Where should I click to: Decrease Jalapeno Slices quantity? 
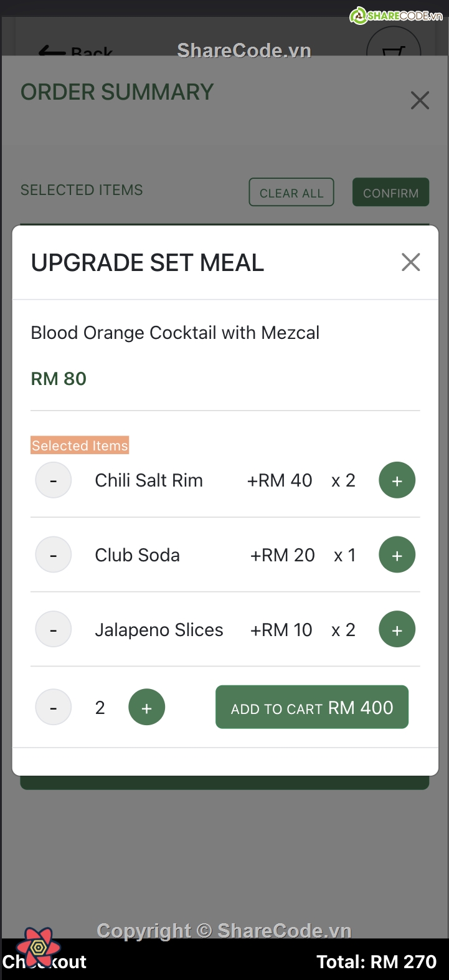point(54,629)
